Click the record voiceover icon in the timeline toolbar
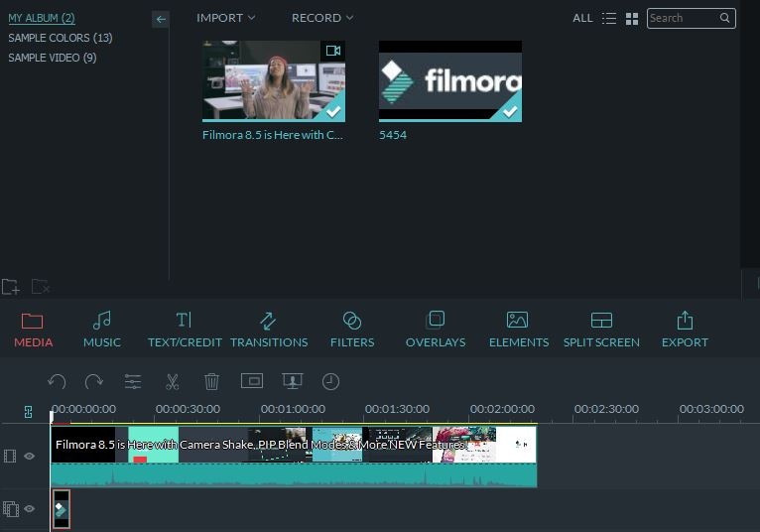Screen dimensions: 760x532 pos(293,381)
